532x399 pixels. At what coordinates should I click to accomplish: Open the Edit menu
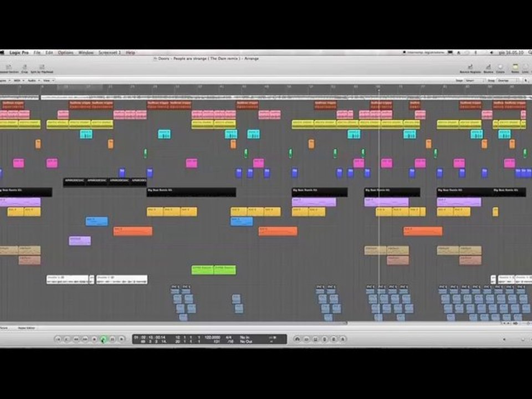click(x=49, y=53)
